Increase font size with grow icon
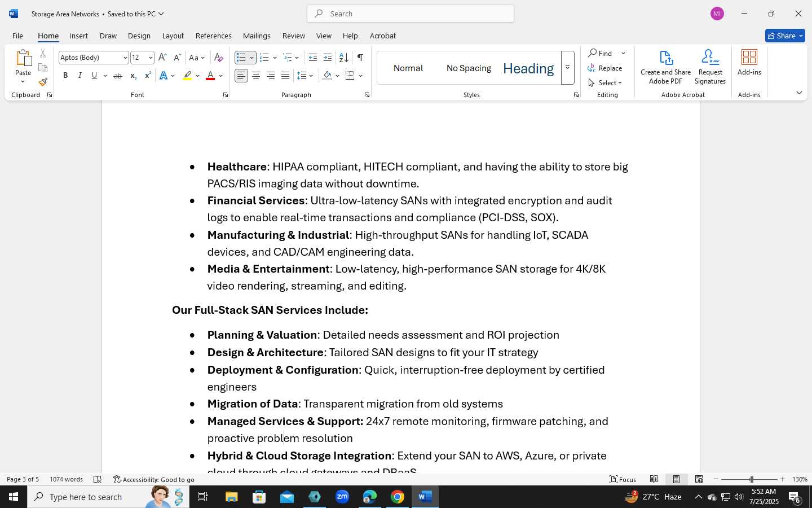The width and height of the screenshot is (812, 508). pyautogui.click(x=162, y=58)
